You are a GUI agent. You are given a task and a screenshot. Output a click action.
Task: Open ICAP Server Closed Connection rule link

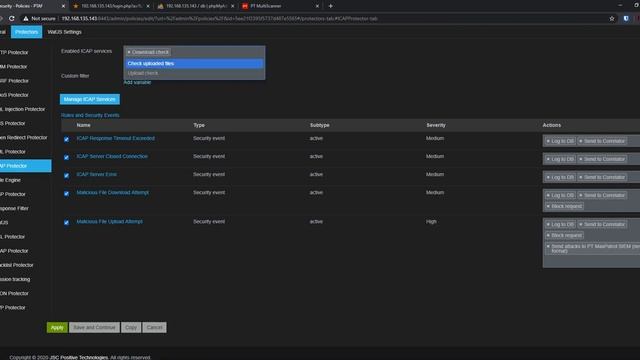tap(112, 156)
